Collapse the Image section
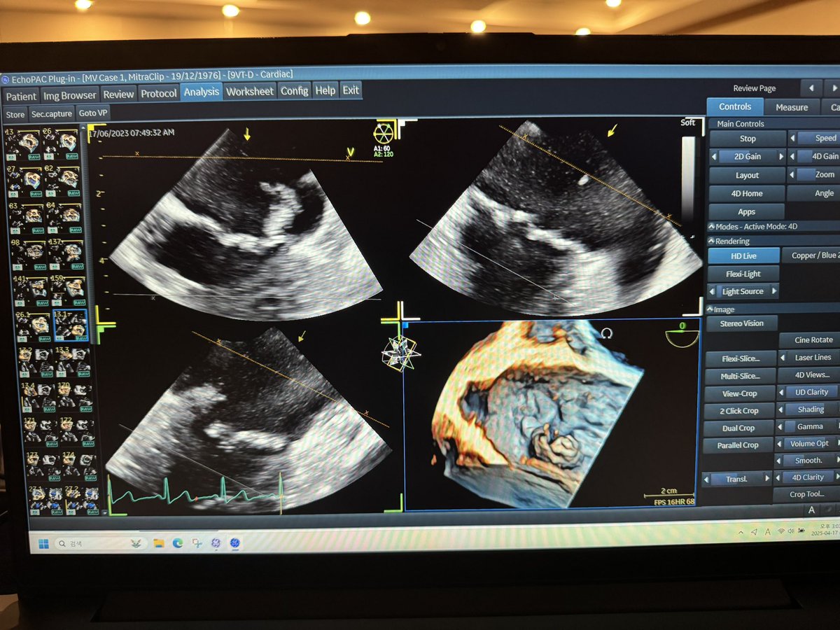 click(x=710, y=309)
